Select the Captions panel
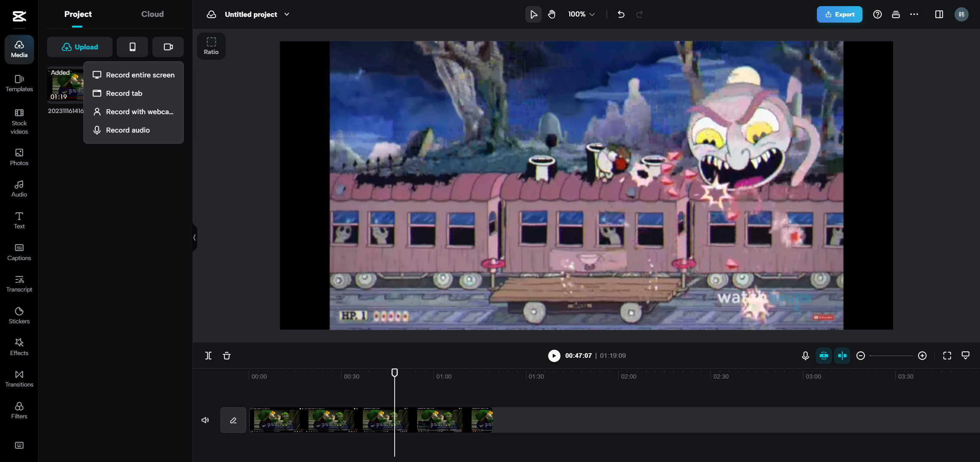Screen dimensions: 980x462 click(x=19, y=252)
